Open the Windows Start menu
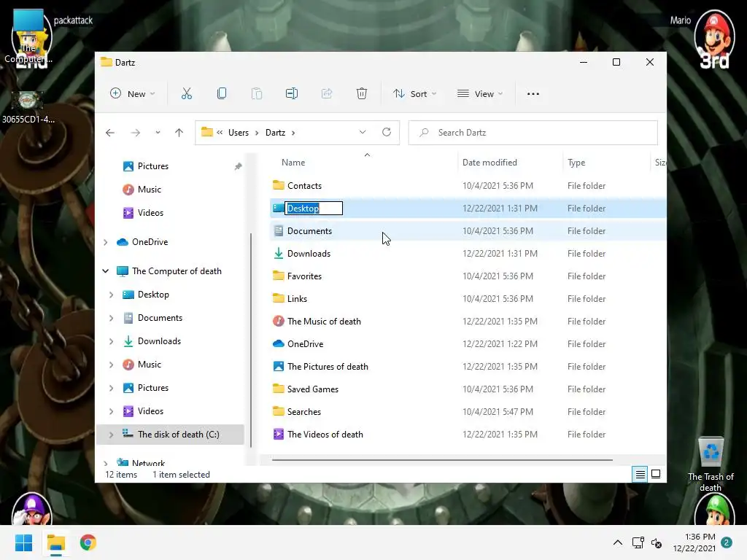Image resolution: width=747 pixels, height=560 pixels. (23, 542)
